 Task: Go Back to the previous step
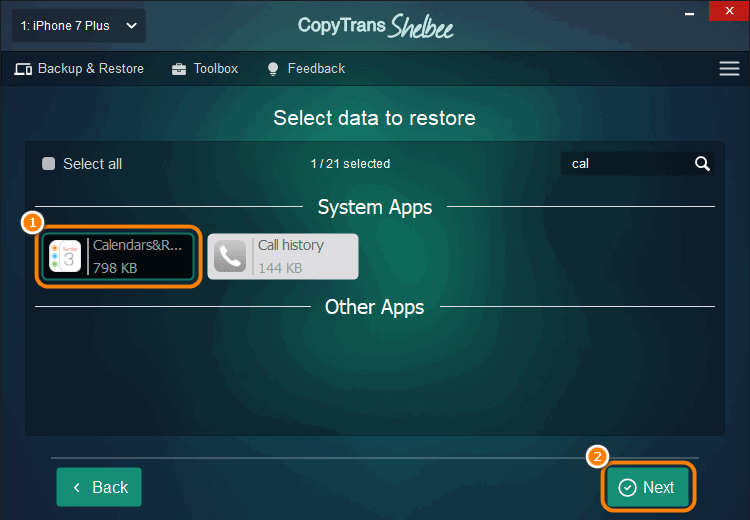coord(99,487)
